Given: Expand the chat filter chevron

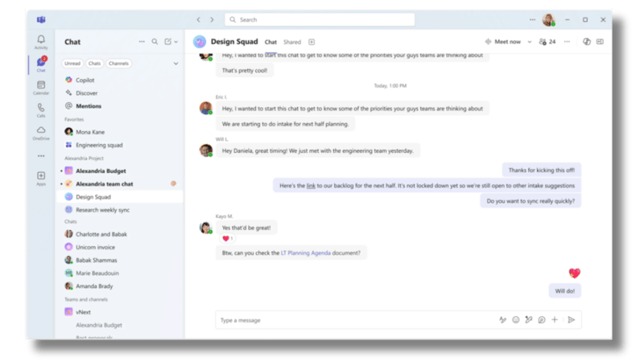Looking at the screenshot, I should pyautogui.click(x=175, y=64).
